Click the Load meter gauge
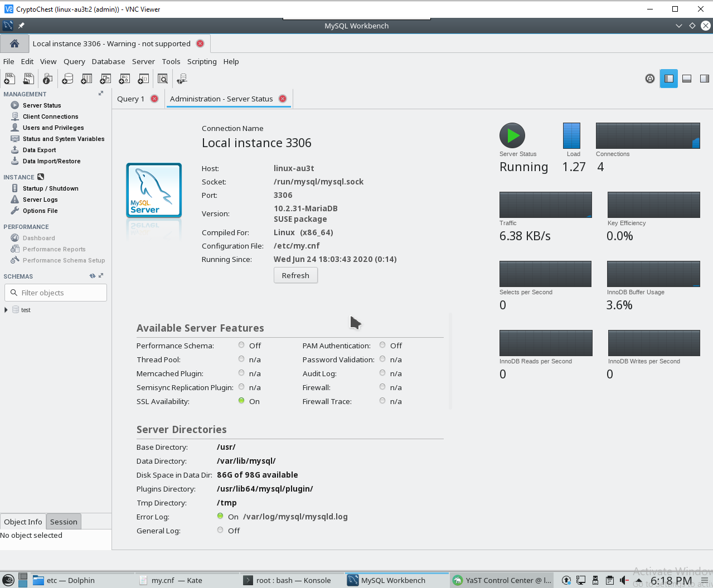713x588 pixels. point(571,135)
